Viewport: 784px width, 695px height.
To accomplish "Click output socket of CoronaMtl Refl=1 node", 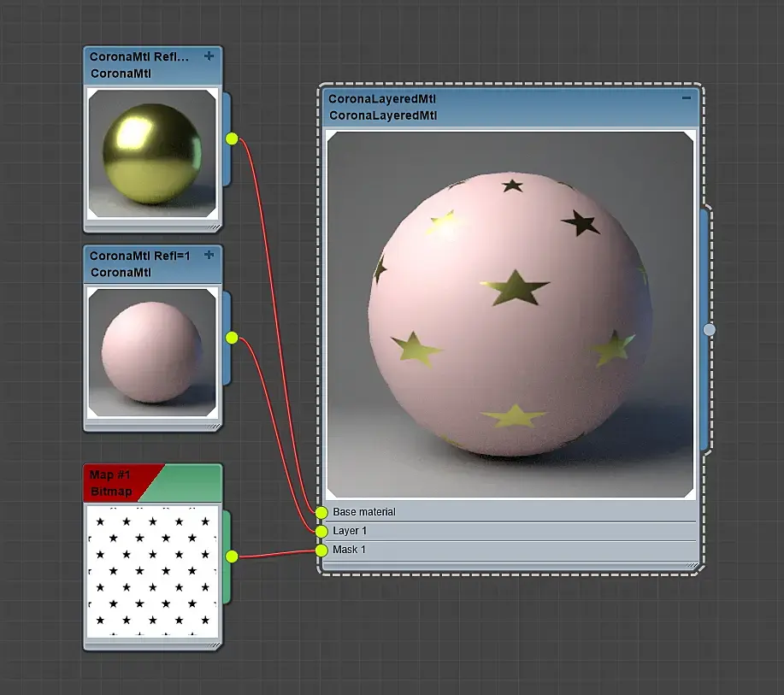I will pyautogui.click(x=232, y=338).
